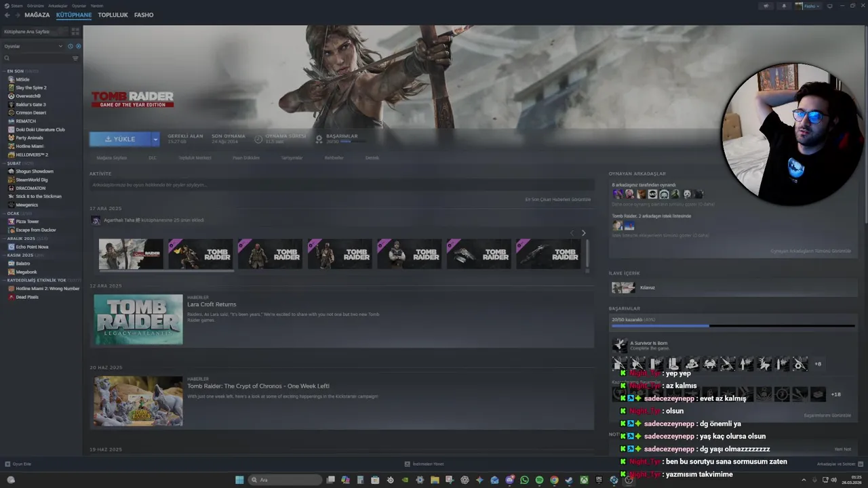Open İndirmeleri Yönet downloads manager

point(424,464)
